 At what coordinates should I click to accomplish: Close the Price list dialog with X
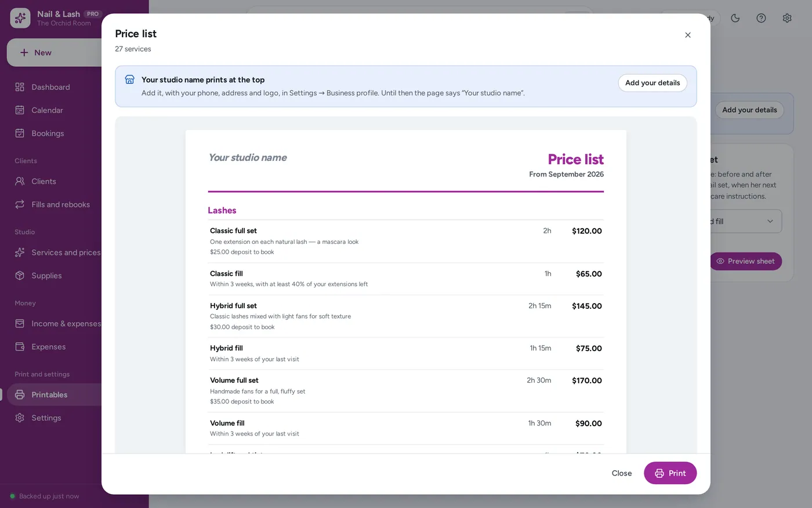pyautogui.click(x=688, y=35)
